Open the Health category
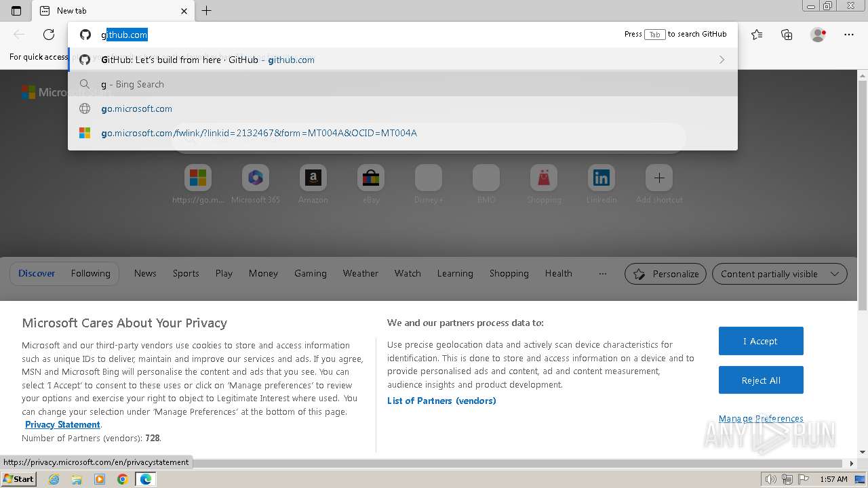The height and width of the screenshot is (488, 868). click(558, 273)
